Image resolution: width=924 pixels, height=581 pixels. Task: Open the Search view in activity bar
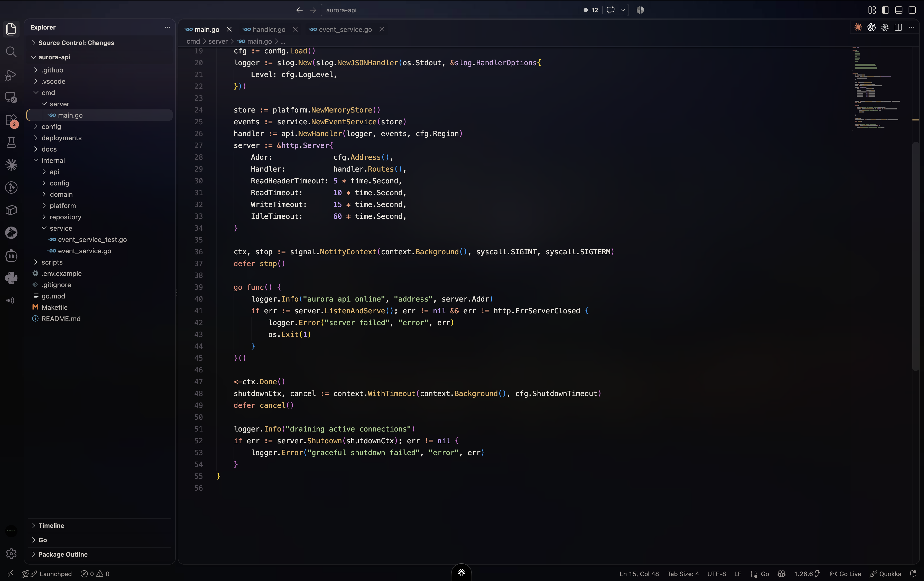coord(11,52)
